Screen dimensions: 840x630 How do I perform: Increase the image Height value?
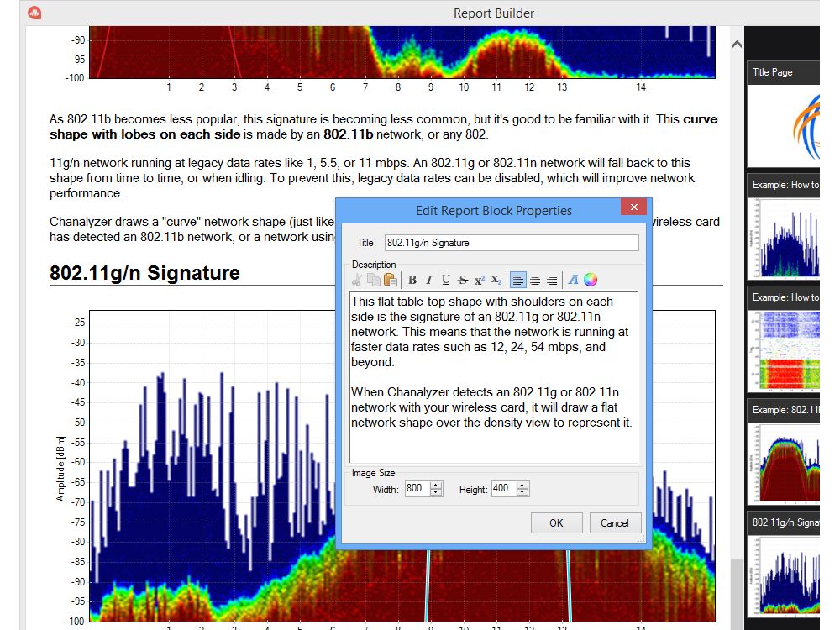click(x=522, y=485)
